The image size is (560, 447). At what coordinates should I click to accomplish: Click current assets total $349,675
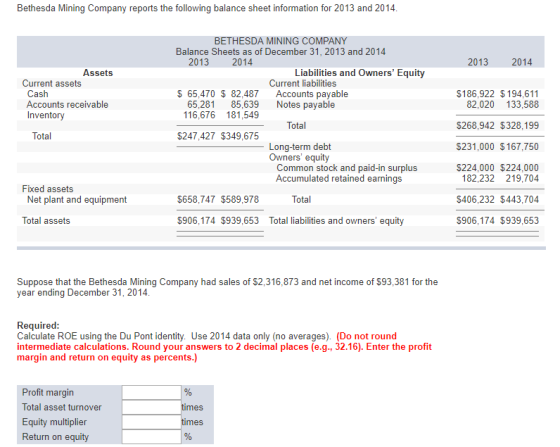240,136
